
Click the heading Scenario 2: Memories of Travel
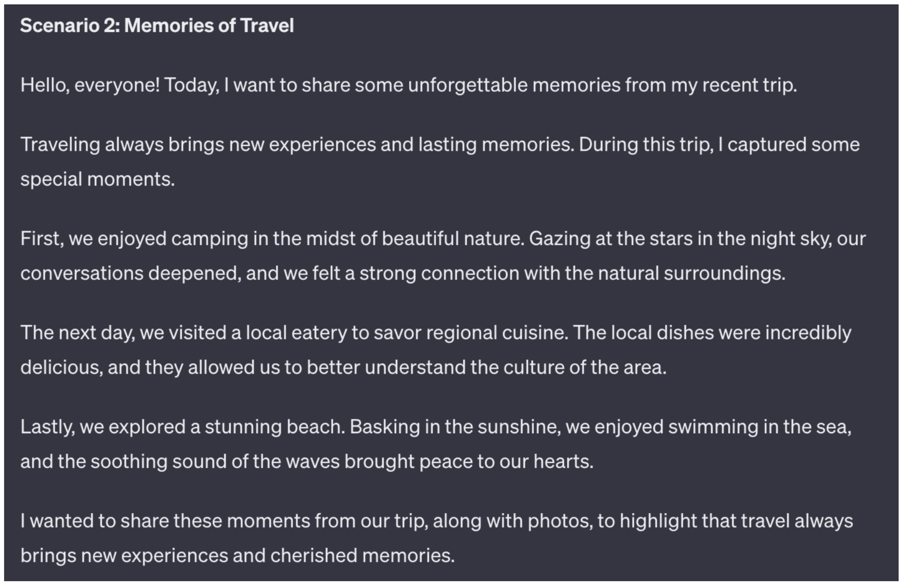coord(157,26)
